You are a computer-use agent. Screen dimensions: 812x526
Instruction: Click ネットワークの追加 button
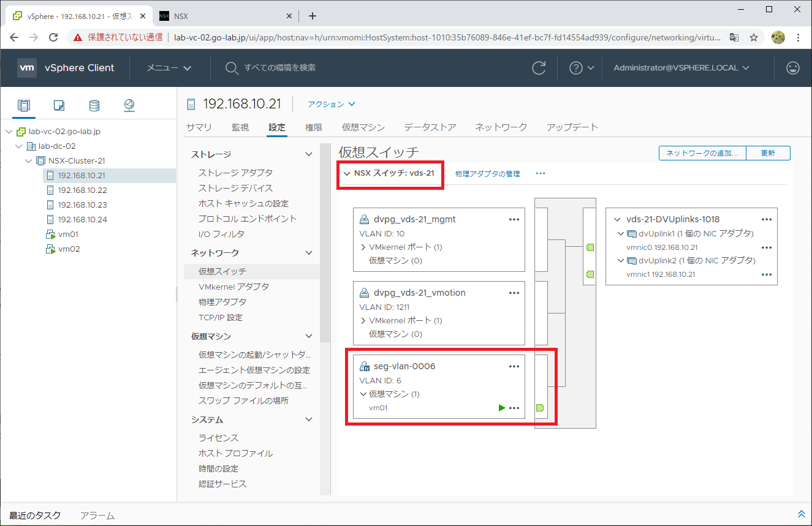point(702,153)
